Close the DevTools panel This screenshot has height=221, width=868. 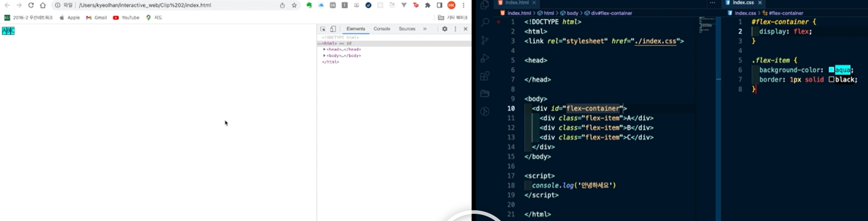tap(465, 29)
